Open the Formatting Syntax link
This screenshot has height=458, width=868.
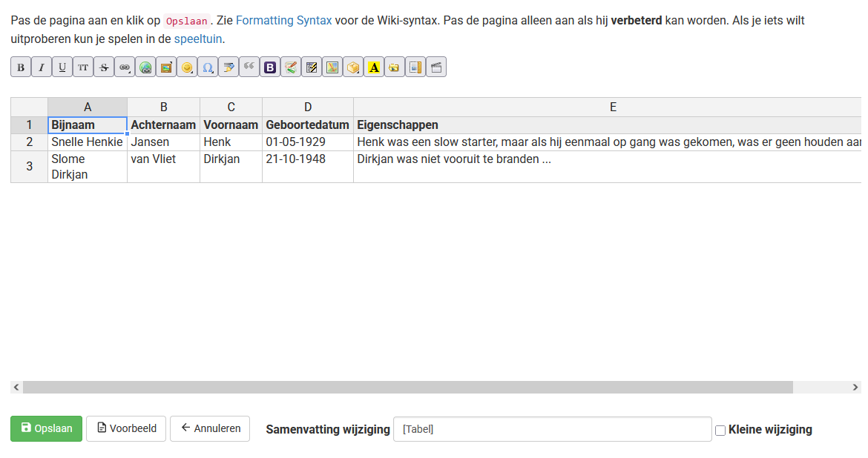283,20
